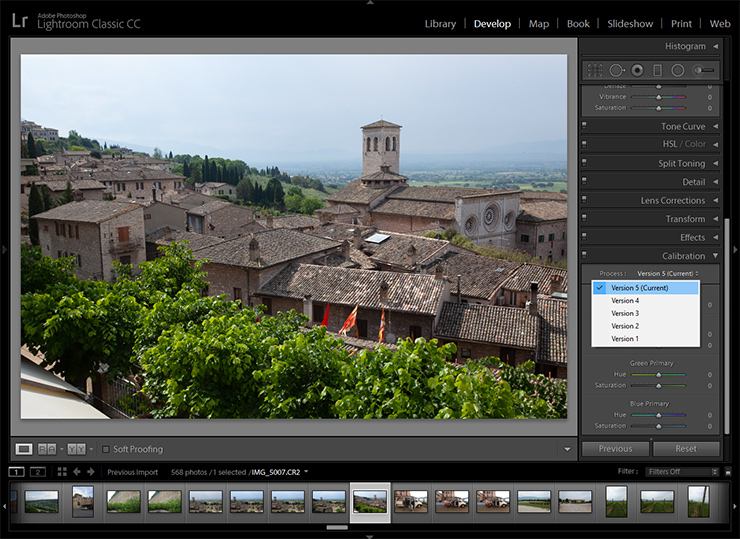Viewport: 740px width, 539px height.
Task: Adjust the Green Primary Hue slider
Action: point(658,374)
